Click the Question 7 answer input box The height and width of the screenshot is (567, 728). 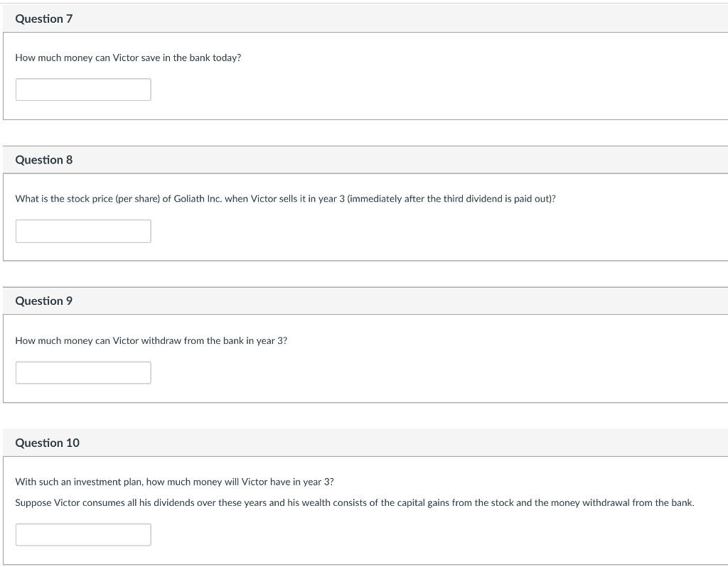(x=83, y=90)
